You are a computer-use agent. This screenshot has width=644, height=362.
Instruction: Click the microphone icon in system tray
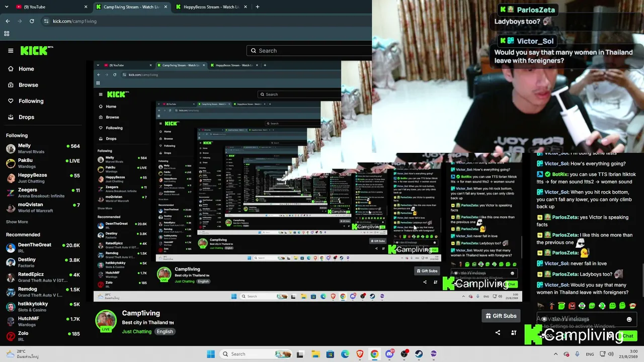pos(577,354)
